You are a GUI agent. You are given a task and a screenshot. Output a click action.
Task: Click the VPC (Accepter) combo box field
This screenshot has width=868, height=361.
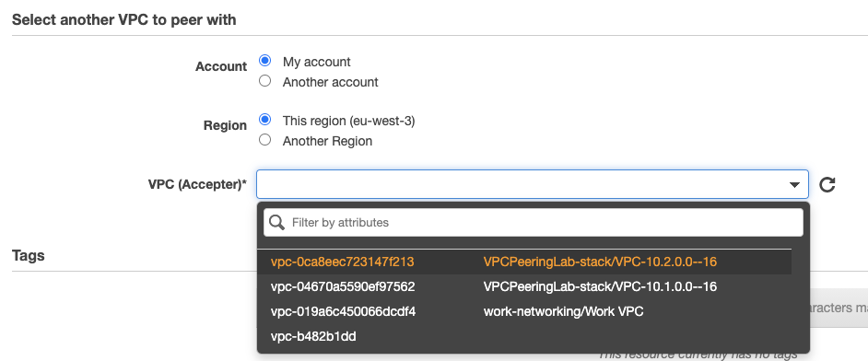(533, 184)
